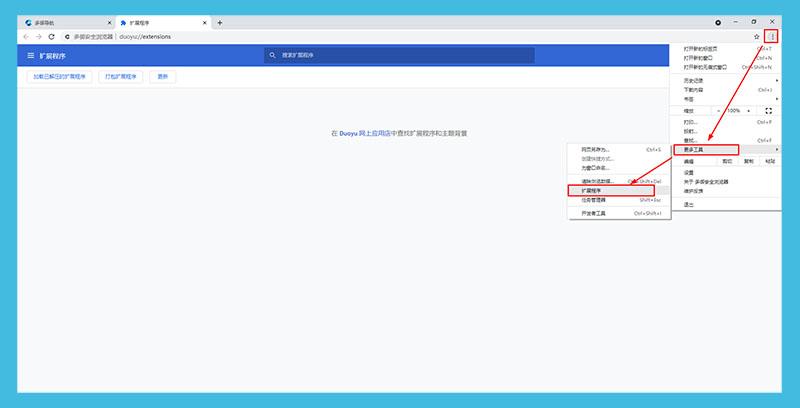The width and height of the screenshot is (800, 408).
Task: Click the fullscreen icon in the zoom row
Action: coord(768,110)
